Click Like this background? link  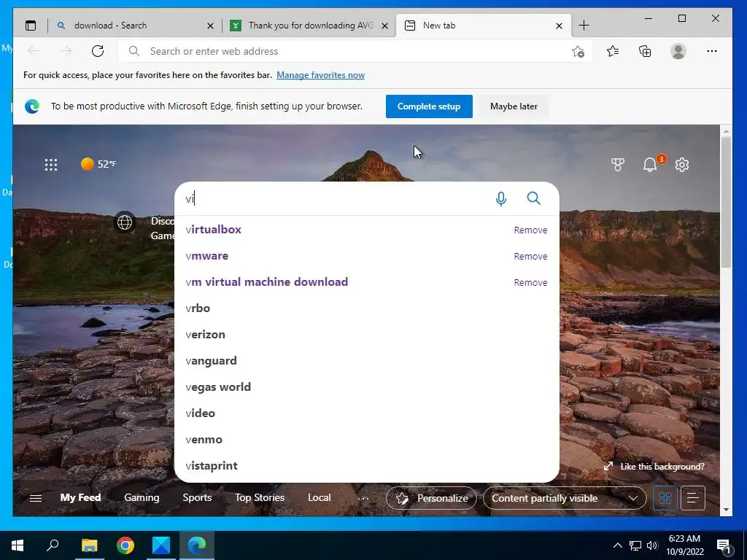(662, 467)
